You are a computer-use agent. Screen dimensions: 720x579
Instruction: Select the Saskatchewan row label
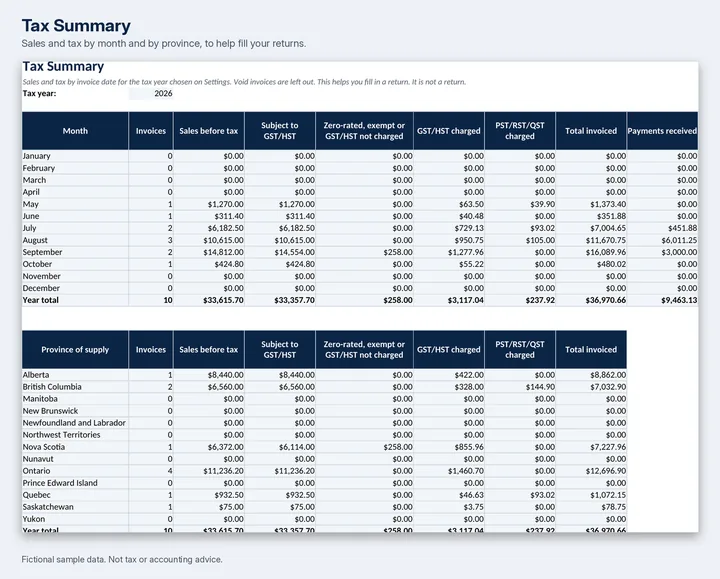(48, 507)
